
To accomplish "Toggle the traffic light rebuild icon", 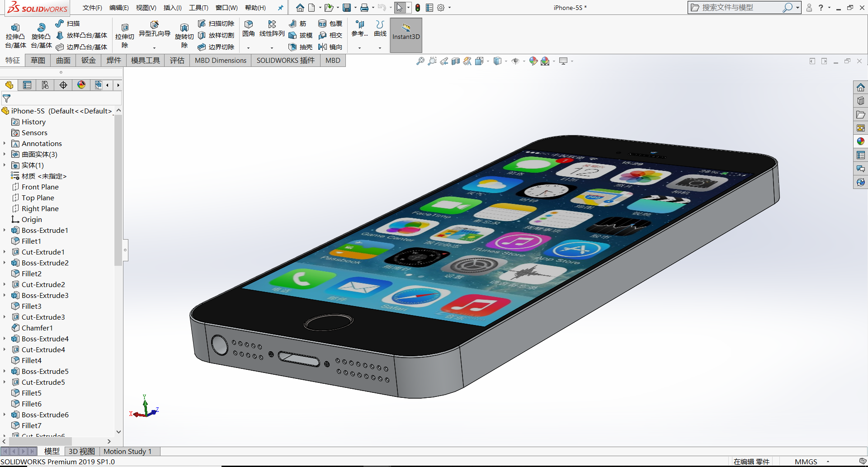I will tap(418, 8).
